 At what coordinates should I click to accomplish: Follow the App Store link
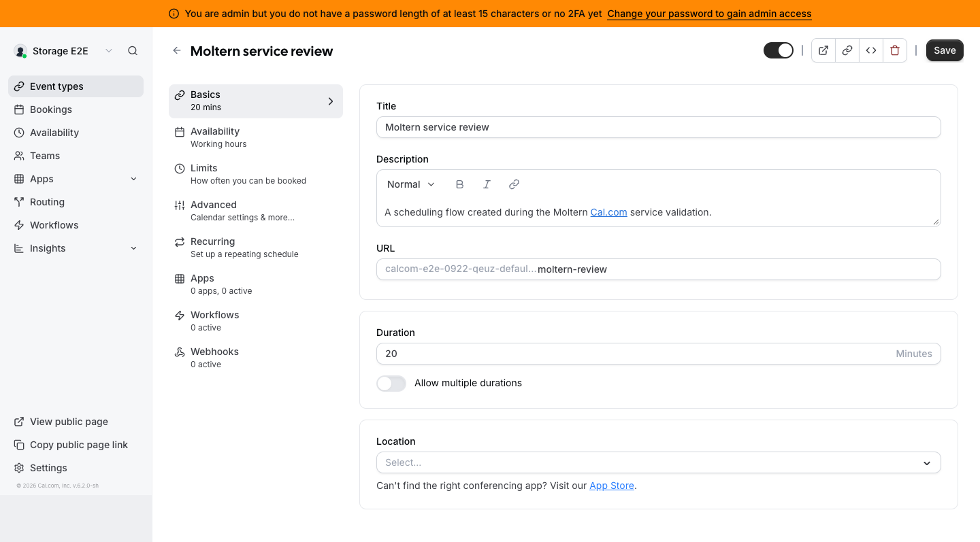point(612,486)
